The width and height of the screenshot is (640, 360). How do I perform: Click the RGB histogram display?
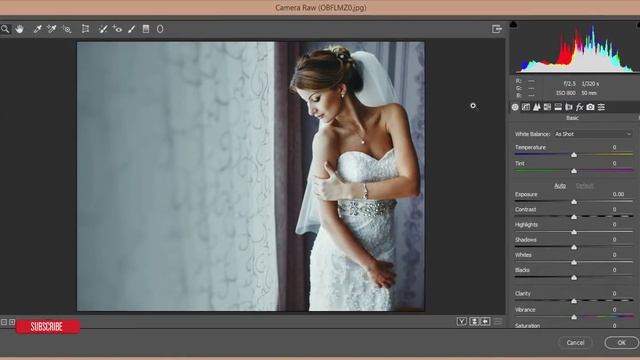click(576, 48)
